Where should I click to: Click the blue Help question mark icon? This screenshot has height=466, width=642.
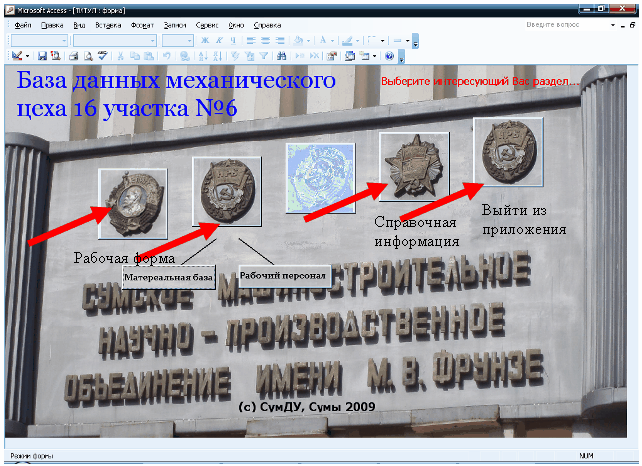(389, 56)
